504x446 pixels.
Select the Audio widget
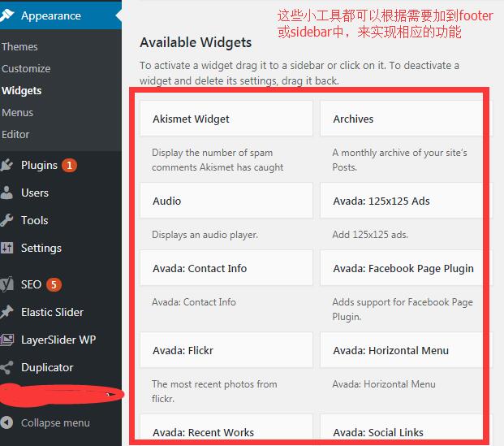tap(226, 201)
